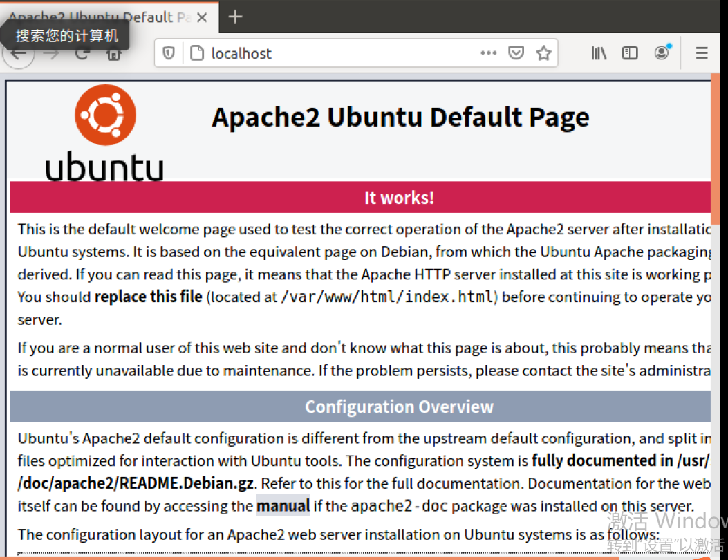Image resolution: width=728 pixels, height=560 pixels.
Task: Save the page to Pocket
Action: coord(516,53)
